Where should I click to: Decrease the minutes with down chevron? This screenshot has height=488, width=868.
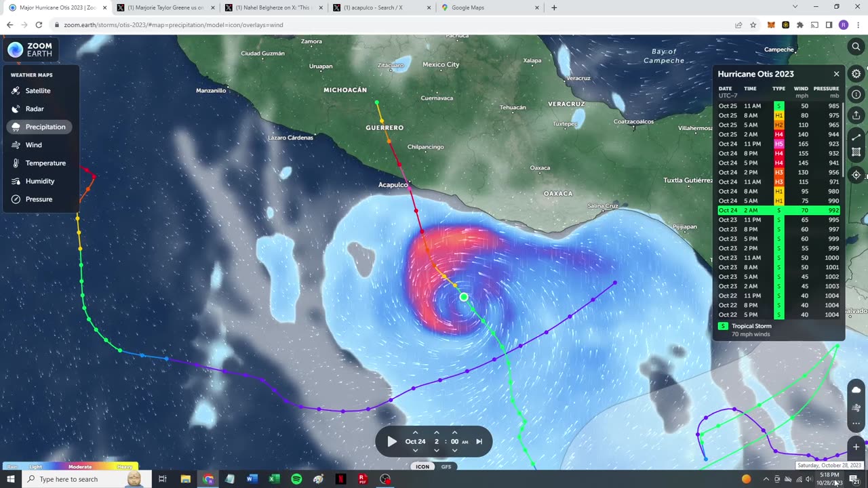(x=454, y=450)
